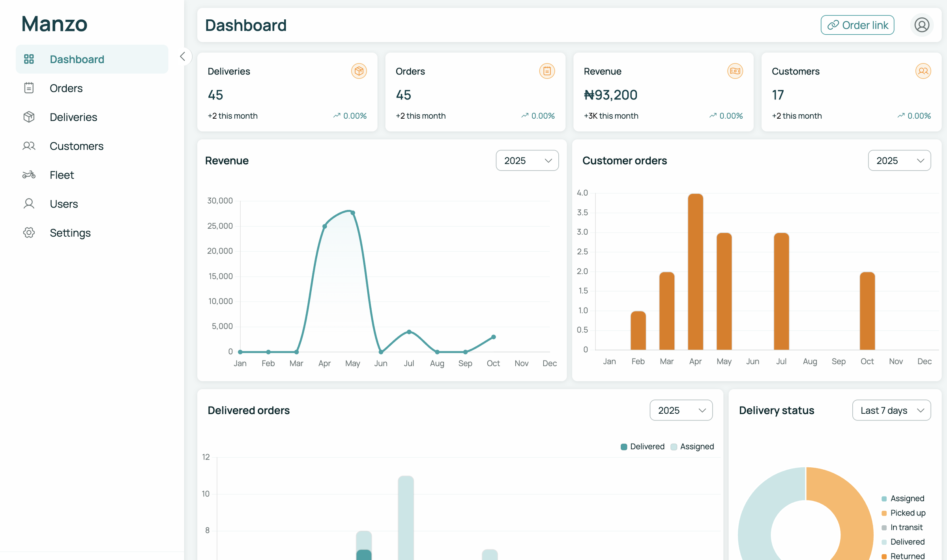Open the Customer orders year dropdown
Image resolution: width=947 pixels, height=560 pixels.
point(899,161)
